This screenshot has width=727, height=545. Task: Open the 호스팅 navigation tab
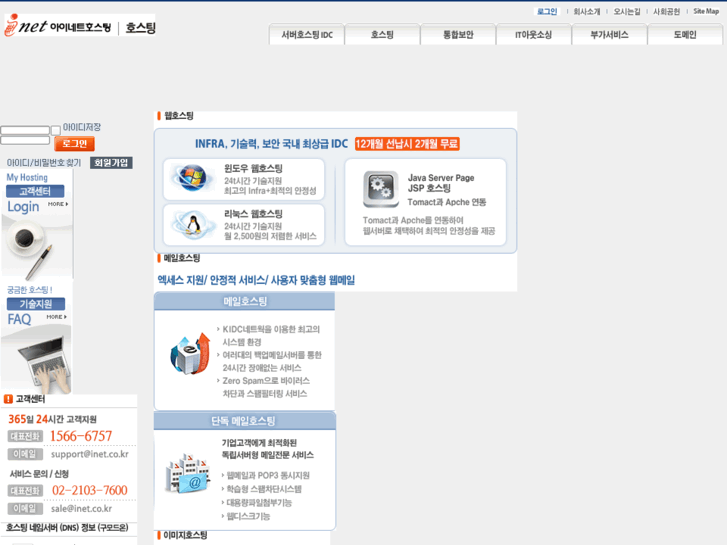(382, 35)
